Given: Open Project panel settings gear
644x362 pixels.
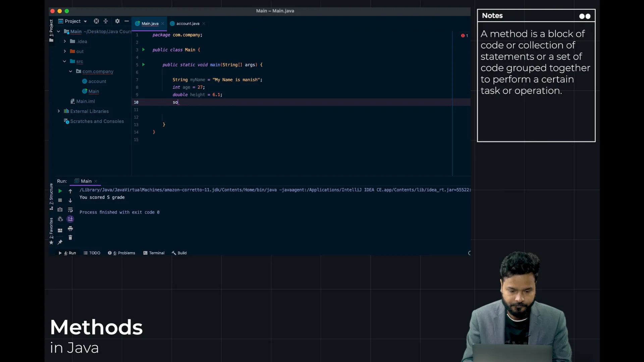Looking at the screenshot, I should pyautogui.click(x=117, y=21).
